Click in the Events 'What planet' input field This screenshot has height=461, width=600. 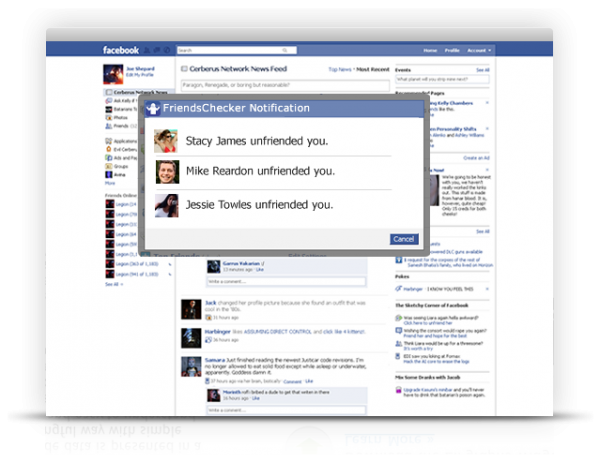click(442, 79)
